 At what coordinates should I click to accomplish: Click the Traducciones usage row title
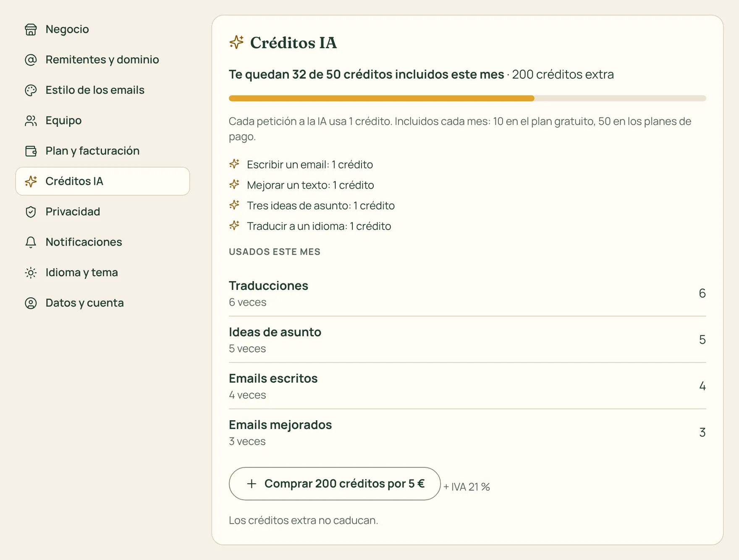[268, 285]
